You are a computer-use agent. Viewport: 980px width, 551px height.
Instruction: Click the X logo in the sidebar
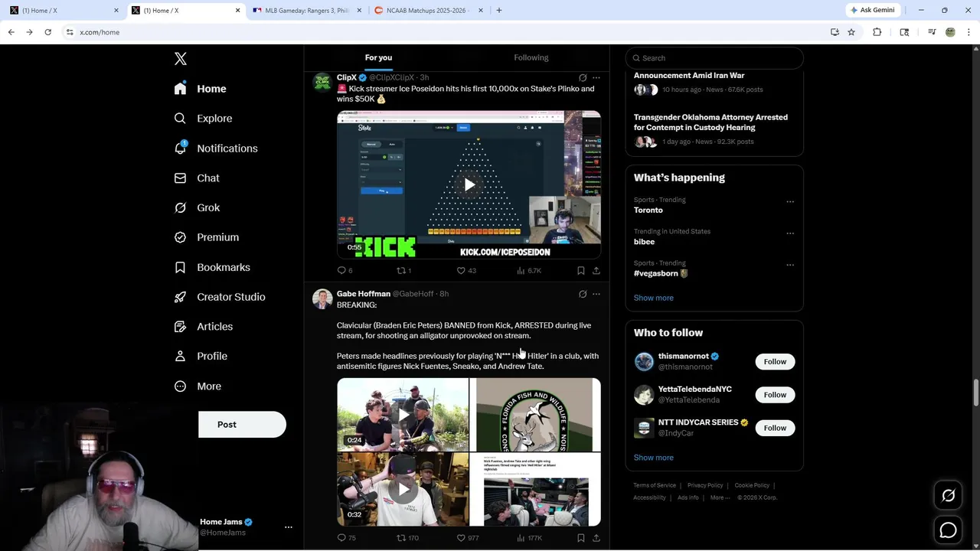point(180,59)
